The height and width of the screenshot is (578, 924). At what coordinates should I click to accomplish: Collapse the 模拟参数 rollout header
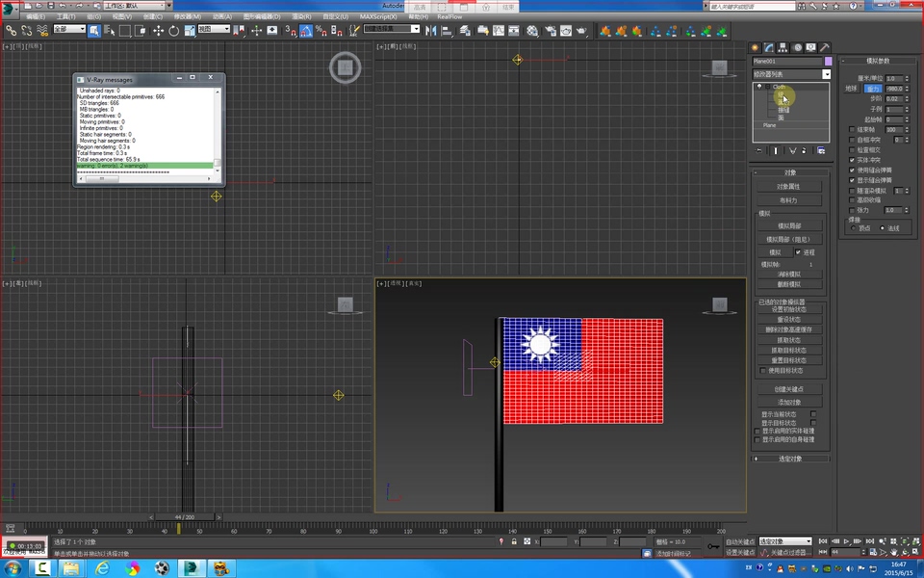tap(878, 61)
